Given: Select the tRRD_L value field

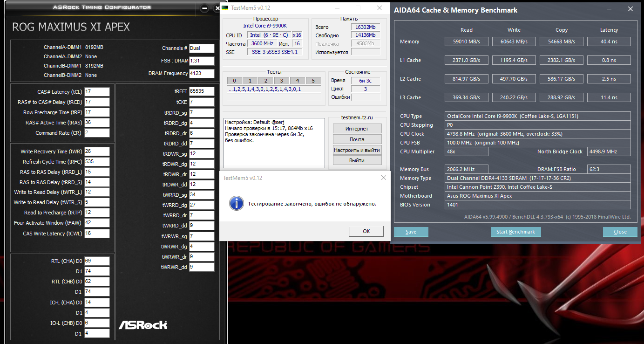Looking at the screenshot, I should 97,172.
